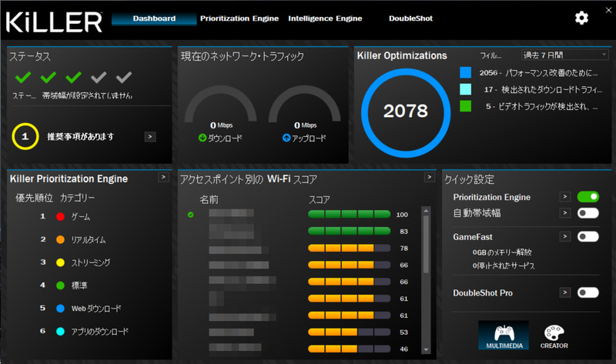Select the アプリのダウンロード priority row
This screenshot has height=364, width=616.
pyautogui.click(x=84, y=332)
